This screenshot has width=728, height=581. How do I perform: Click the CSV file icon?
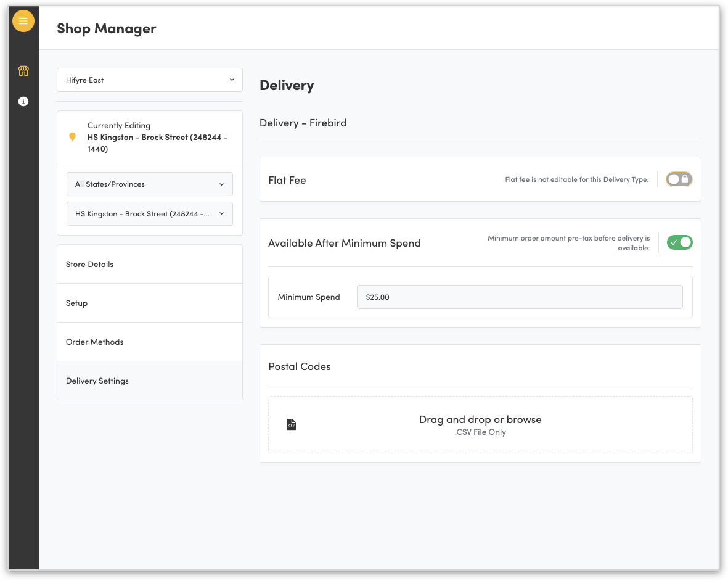coord(292,424)
